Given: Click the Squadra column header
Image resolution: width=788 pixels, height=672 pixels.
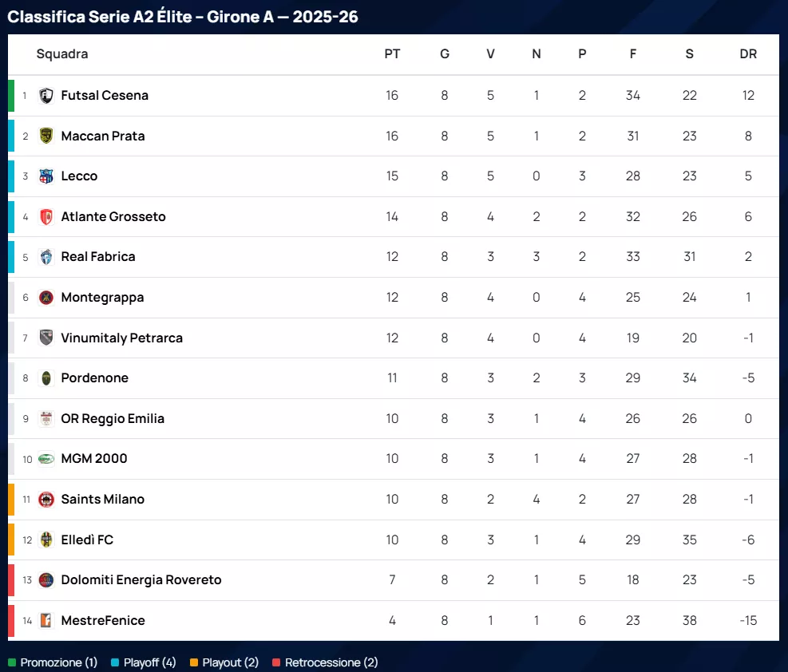Looking at the screenshot, I should [x=62, y=54].
